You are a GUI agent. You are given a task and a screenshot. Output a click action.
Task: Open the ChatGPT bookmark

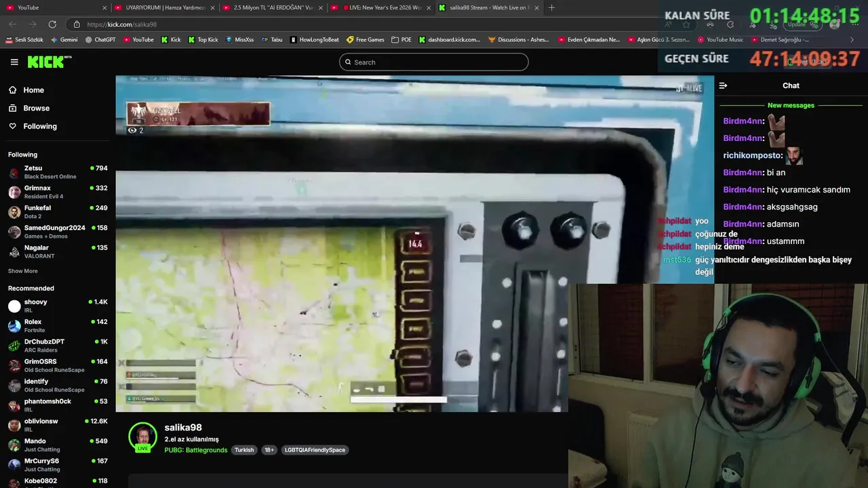coord(100,40)
